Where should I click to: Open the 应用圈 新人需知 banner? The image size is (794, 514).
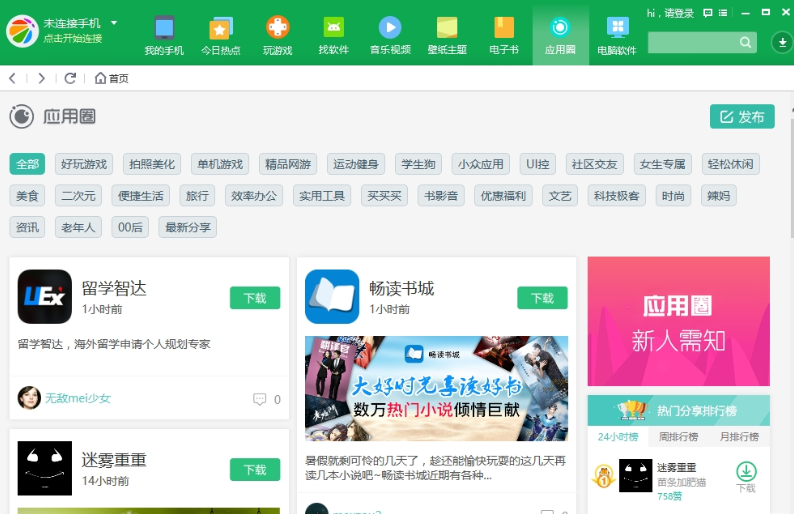(x=679, y=321)
